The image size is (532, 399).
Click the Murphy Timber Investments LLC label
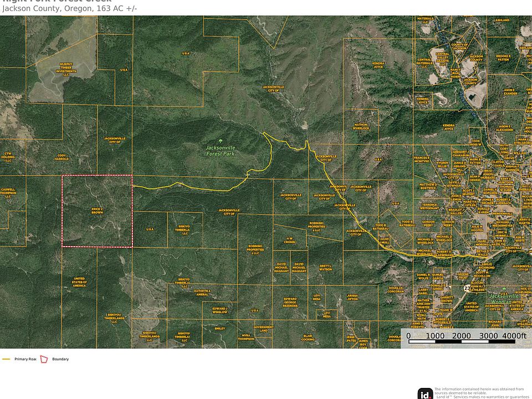66,69
